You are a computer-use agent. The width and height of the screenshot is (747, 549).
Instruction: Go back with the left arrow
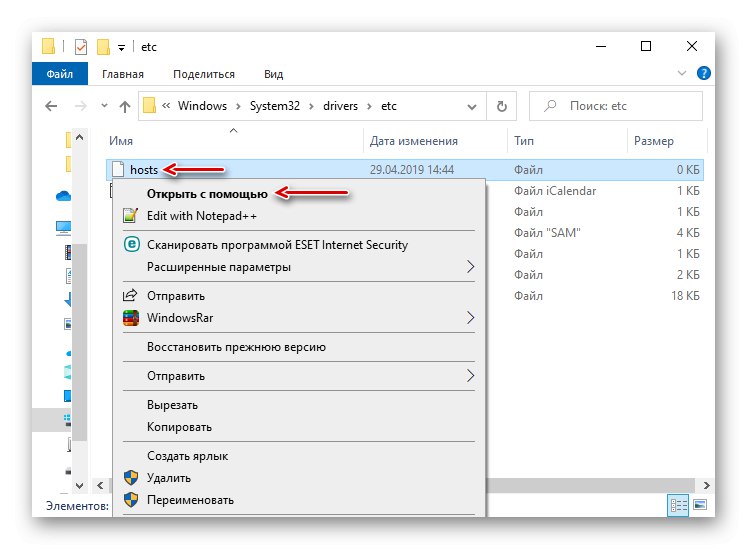(51, 106)
